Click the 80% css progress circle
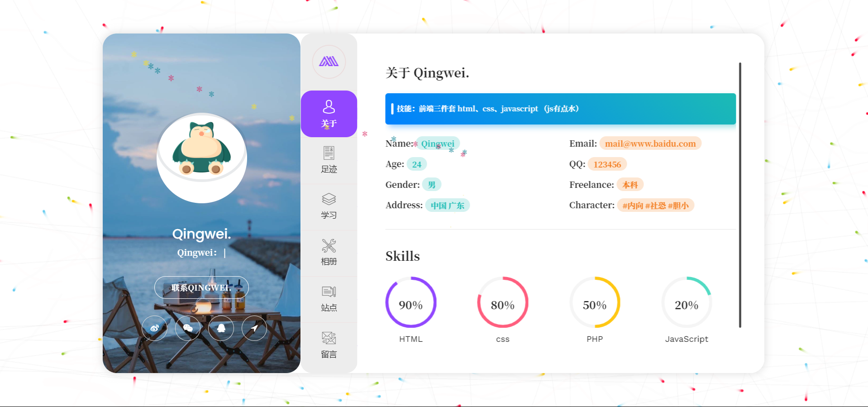 [x=503, y=302]
